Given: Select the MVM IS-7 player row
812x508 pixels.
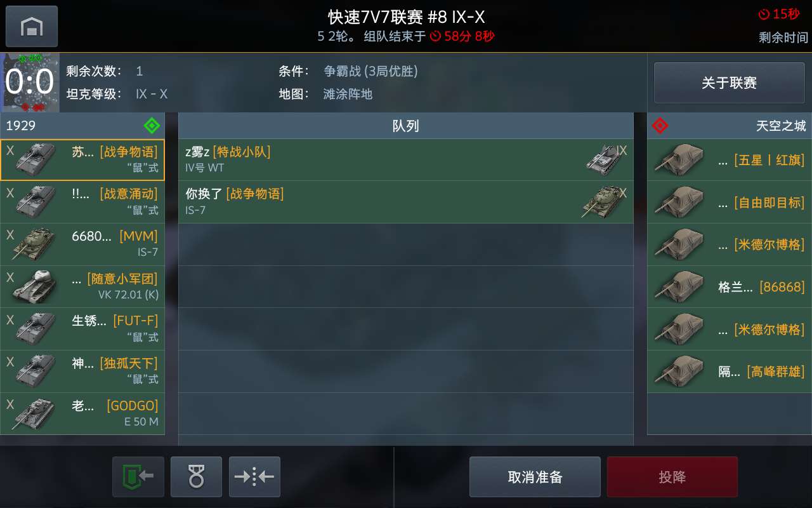Looking at the screenshot, I should (x=82, y=244).
